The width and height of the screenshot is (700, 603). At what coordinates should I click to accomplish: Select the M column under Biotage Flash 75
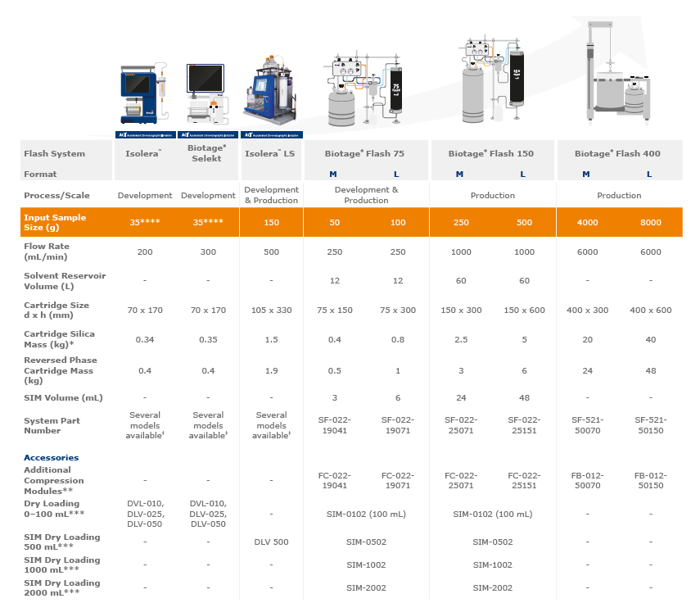tap(335, 175)
